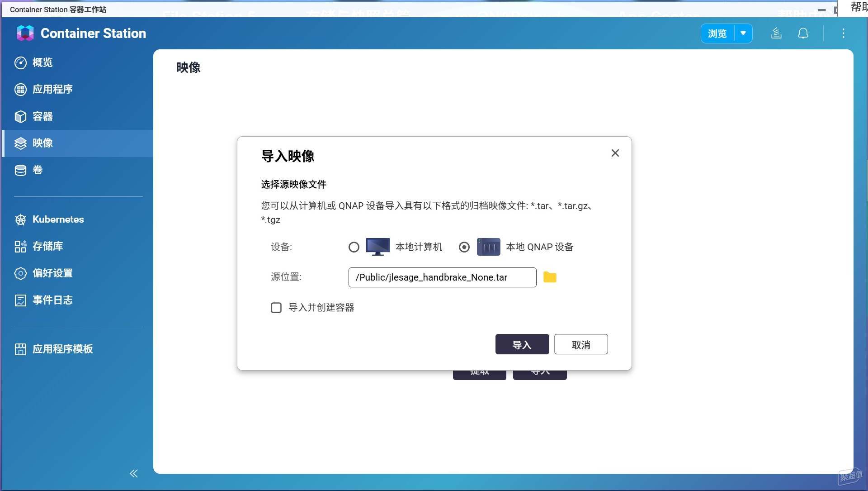Click the local computer monitor icon
The width and height of the screenshot is (868, 491).
pyautogui.click(x=377, y=247)
